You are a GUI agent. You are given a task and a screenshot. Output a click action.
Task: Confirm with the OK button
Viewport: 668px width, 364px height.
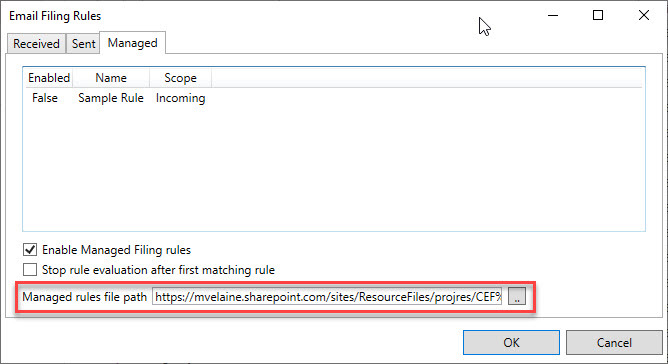click(x=511, y=343)
